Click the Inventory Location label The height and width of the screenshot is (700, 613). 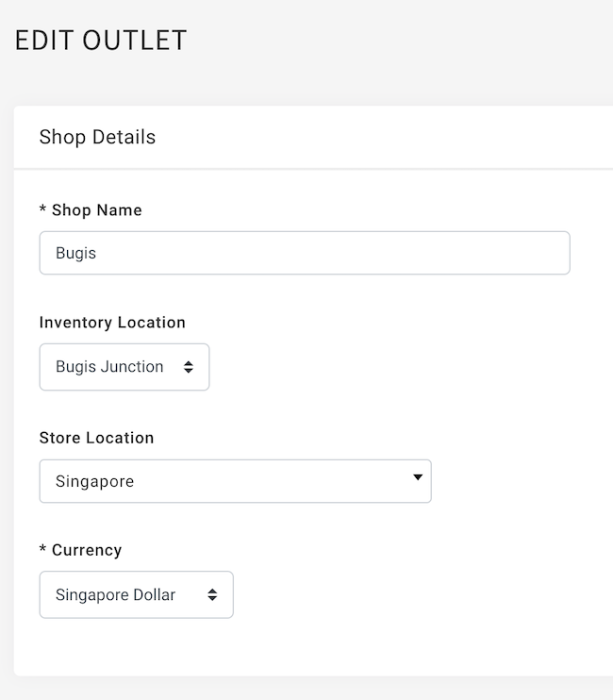(112, 323)
